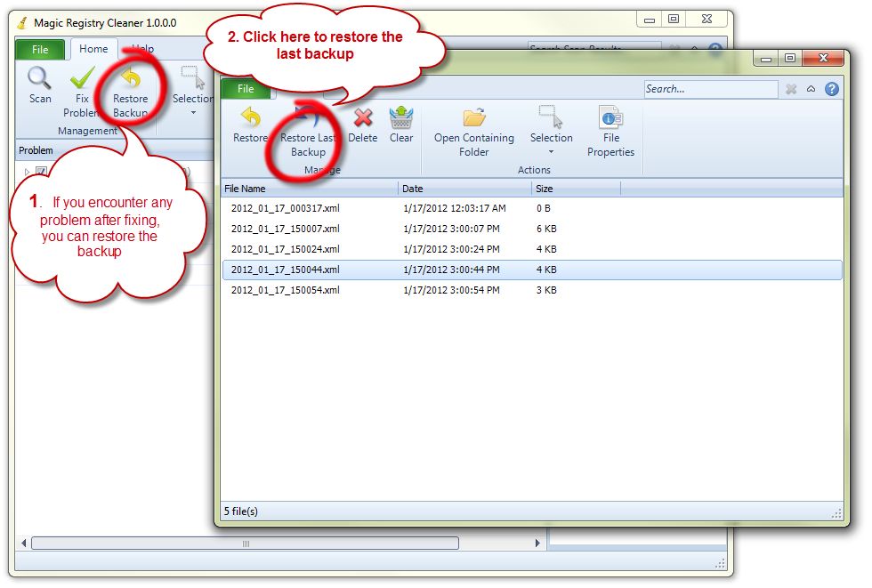Click the blue help icon in backup window
Image resolution: width=872 pixels, height=588 pixels.
(x=831, y=89)
